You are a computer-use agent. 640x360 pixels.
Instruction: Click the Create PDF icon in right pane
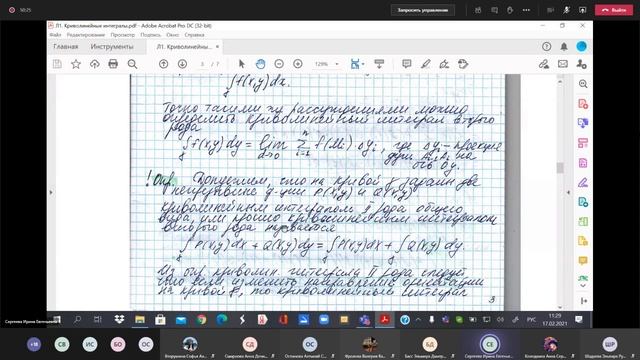click(583, 104)
